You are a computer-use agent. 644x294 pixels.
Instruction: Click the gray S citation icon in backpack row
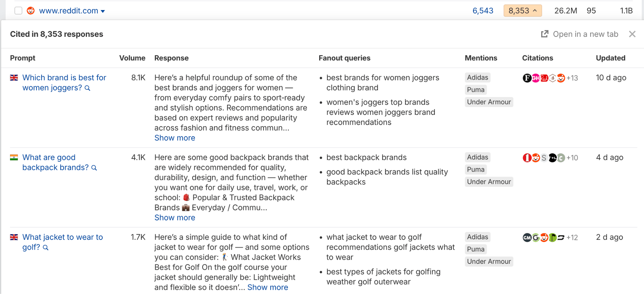point(544,157)
